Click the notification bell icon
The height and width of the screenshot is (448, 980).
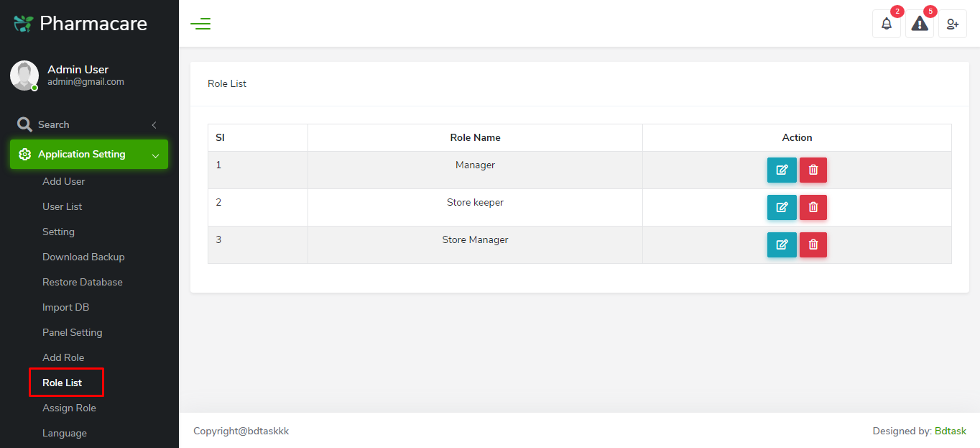pos(886,24)
